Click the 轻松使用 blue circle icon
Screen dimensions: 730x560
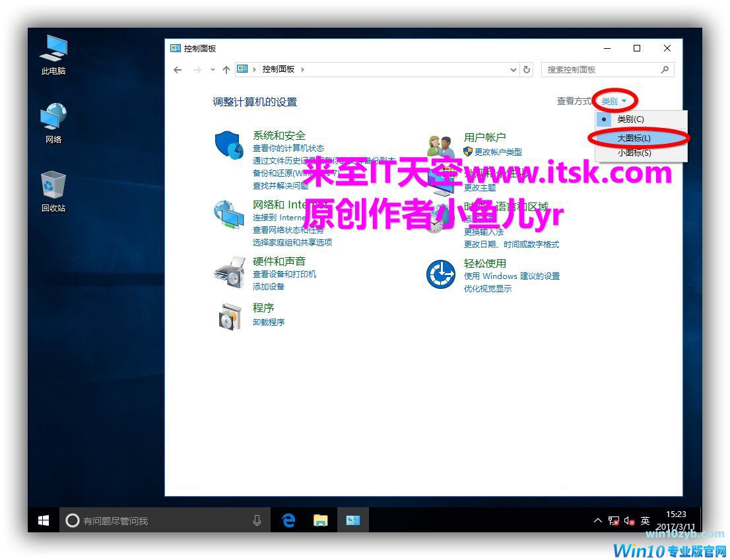pyautogui.click(x=440, y=274)
